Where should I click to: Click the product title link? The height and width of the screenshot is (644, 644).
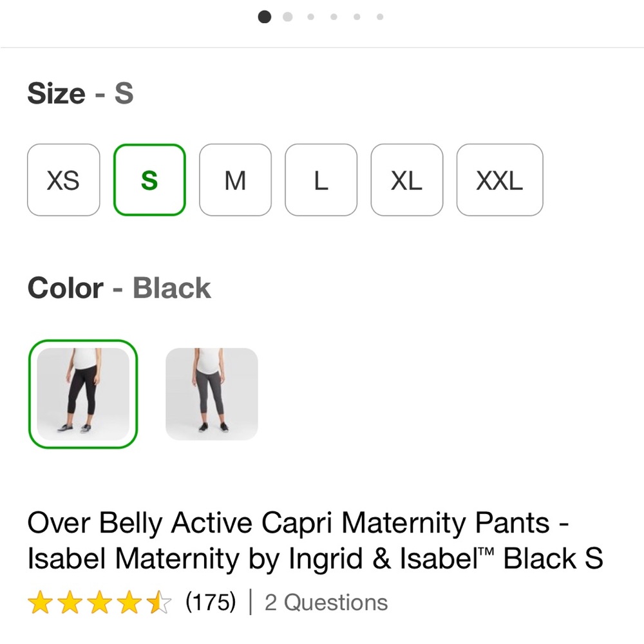coord(316,540)
